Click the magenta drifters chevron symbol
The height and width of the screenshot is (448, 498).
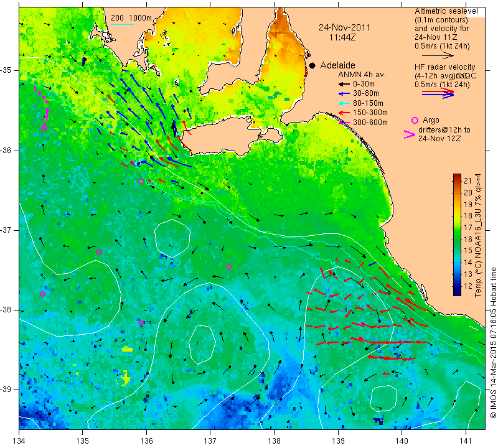pos(410,134)
